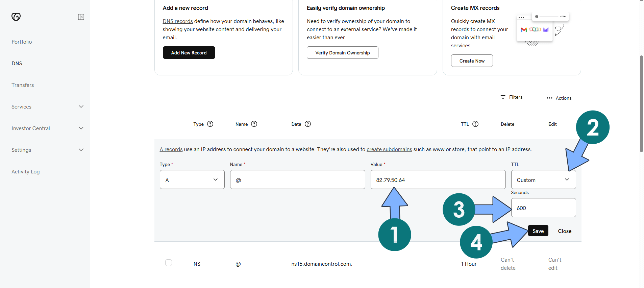Focus the Seconds TTL field
Screen dimensions: 644x288
543,208
